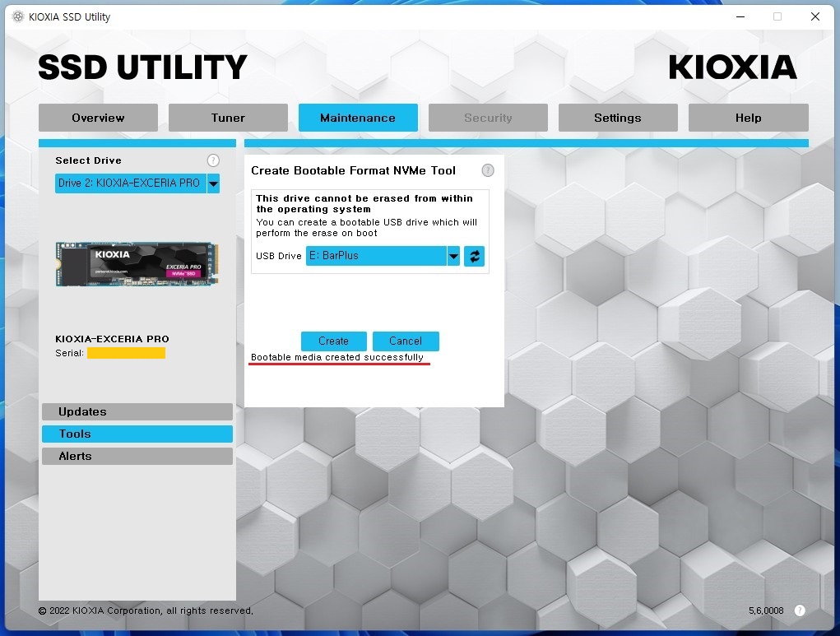Viewport: 840px width, 636px height.
Task: Open the Security tab
Action: coord(488,118)
